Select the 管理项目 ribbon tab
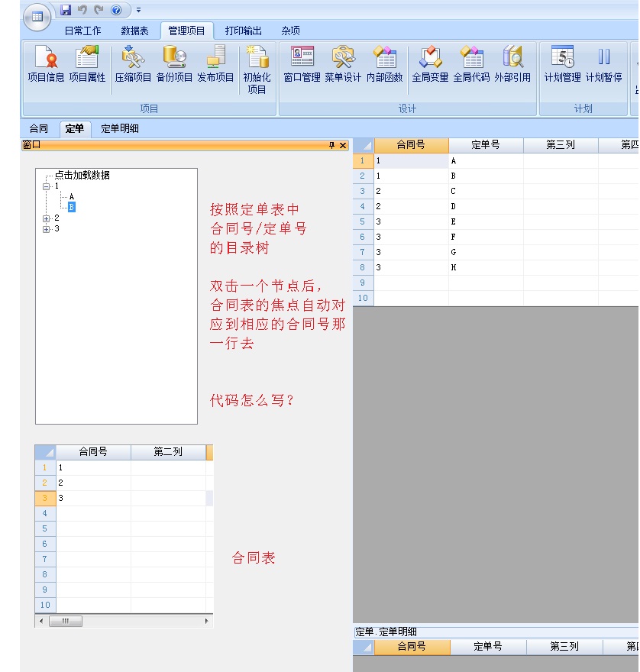 point(186,31)
